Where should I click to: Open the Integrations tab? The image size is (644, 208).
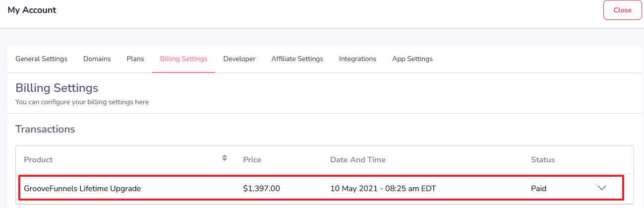[357, 59]
